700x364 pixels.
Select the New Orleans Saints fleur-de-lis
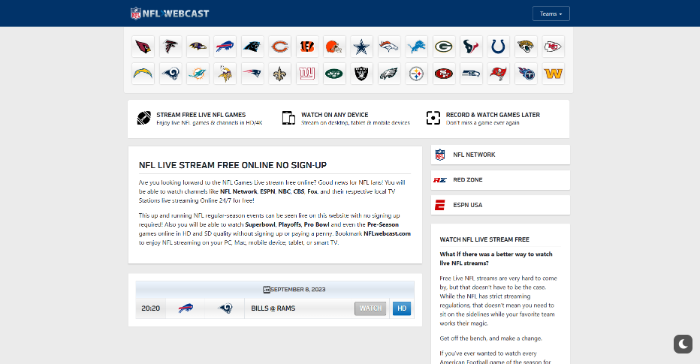coord(280,74)
